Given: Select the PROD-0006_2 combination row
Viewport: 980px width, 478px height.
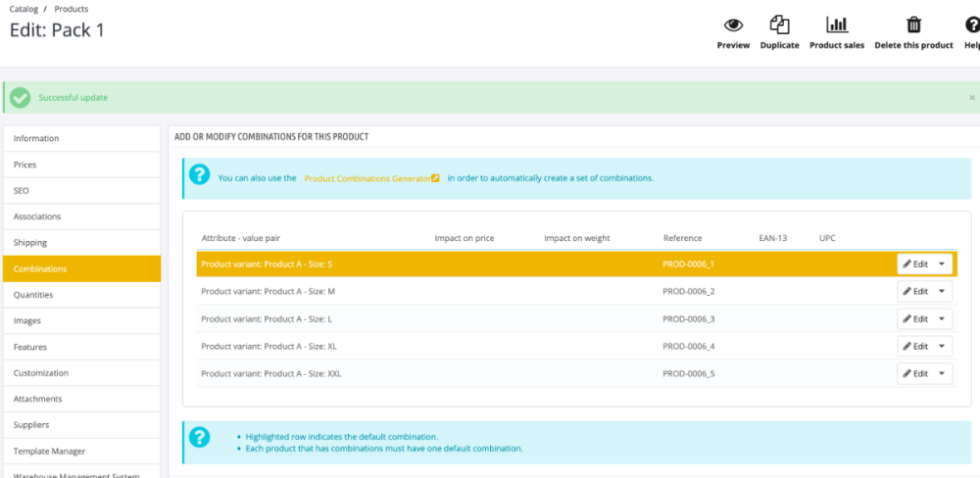Looking at the screenshot, I should (576, 292).
